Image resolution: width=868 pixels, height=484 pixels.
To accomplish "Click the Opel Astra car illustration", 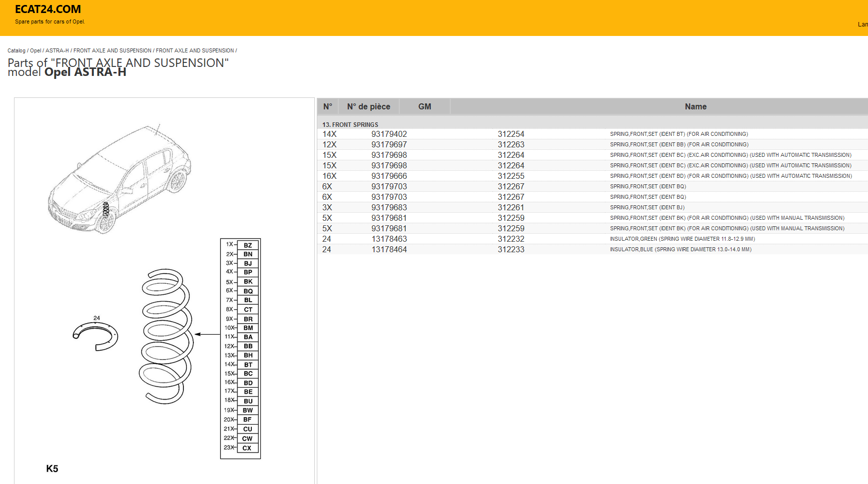I will point(119,179).
